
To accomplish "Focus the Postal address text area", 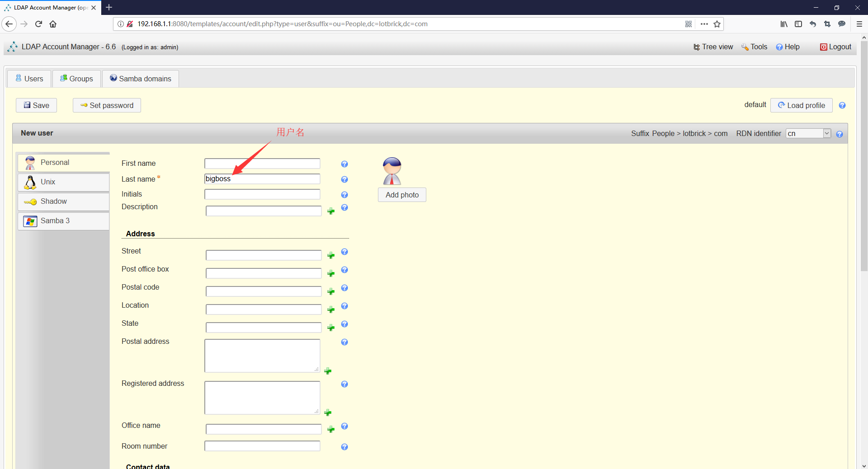I will click(262, 356).
